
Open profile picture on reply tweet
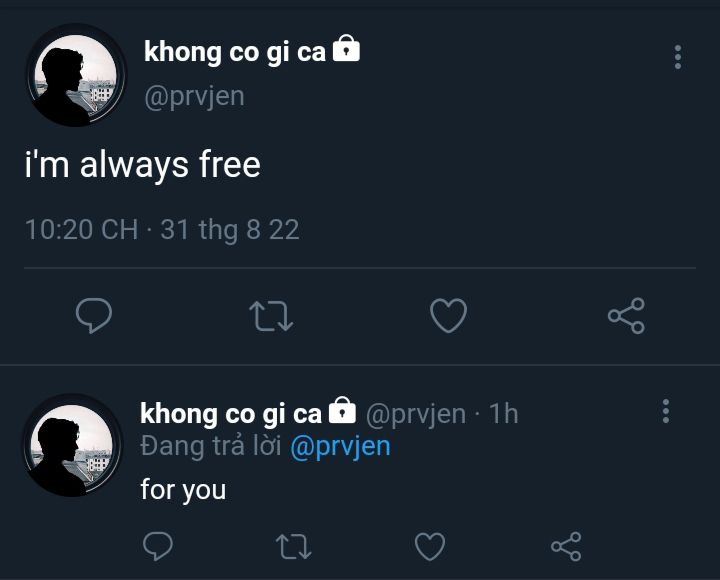coord(72,445)
